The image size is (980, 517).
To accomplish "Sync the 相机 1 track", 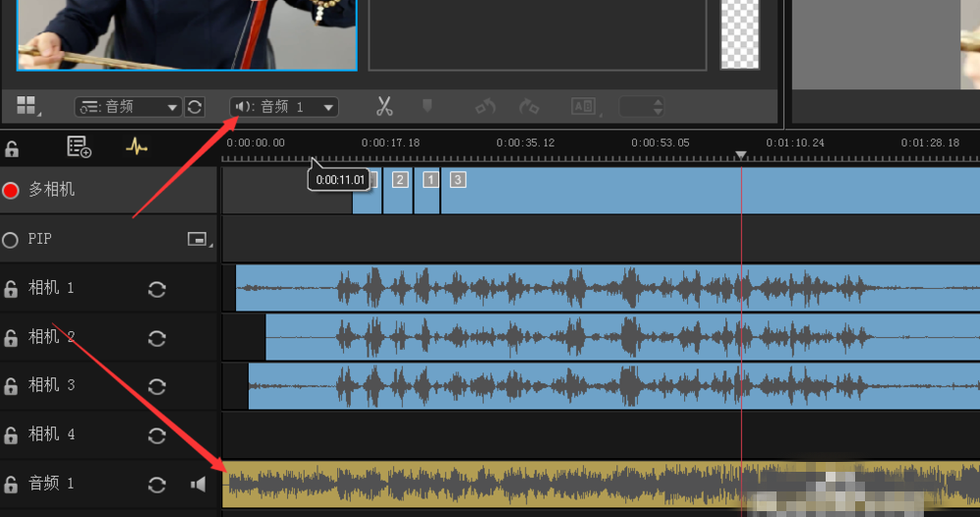I will 156,289.
